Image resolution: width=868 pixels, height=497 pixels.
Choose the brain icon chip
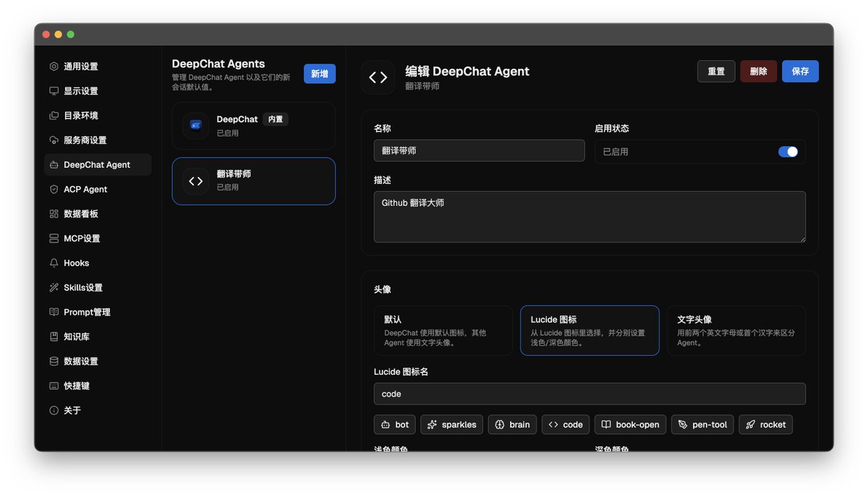point(512,425)
